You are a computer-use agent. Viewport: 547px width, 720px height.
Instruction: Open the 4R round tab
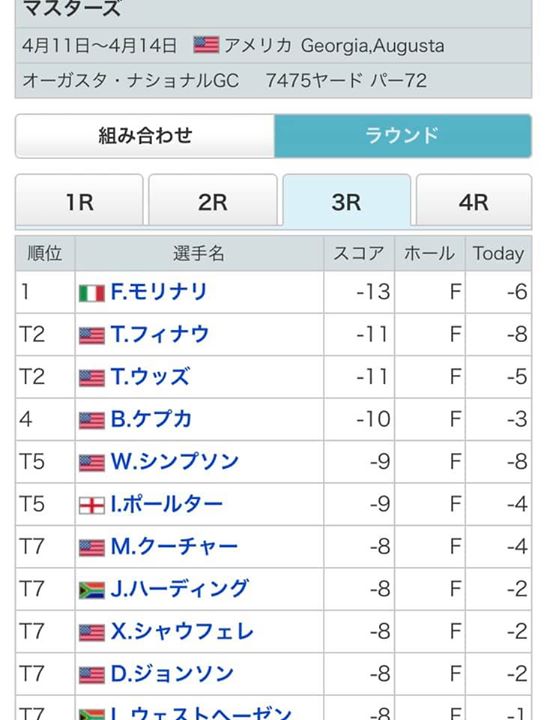pos(474,200)
